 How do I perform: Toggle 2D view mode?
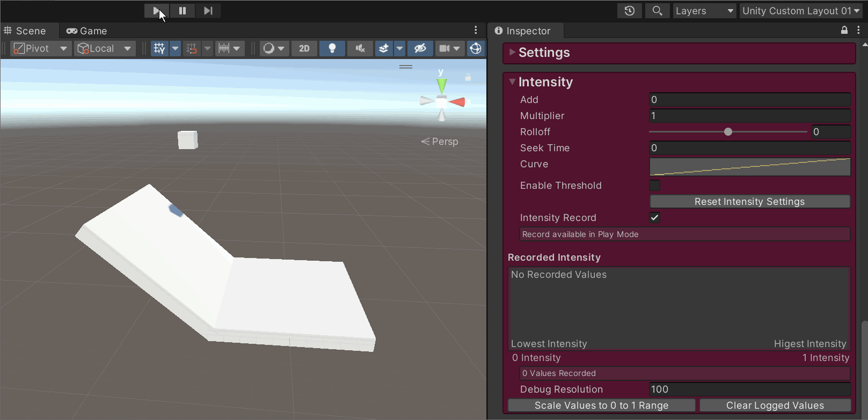[x=304, y=48]
